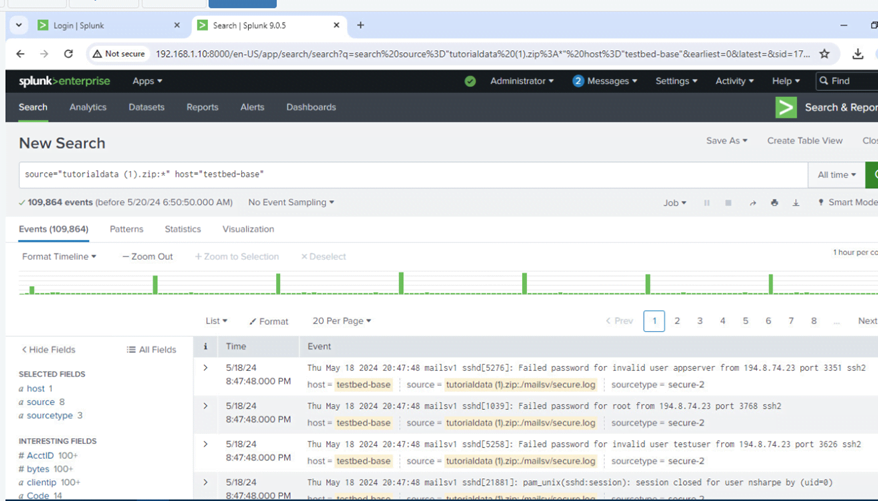878x501 pixels.
Task: Share the search job
Action: pos(753,203)
